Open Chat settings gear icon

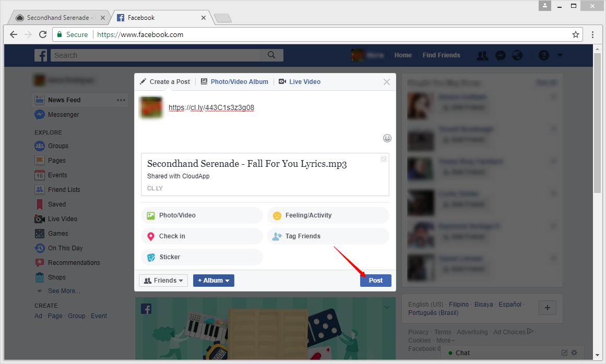[x=574, y=353]
